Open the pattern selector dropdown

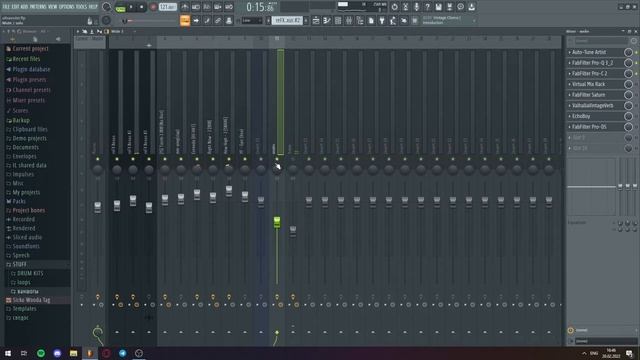pos(287,20)
